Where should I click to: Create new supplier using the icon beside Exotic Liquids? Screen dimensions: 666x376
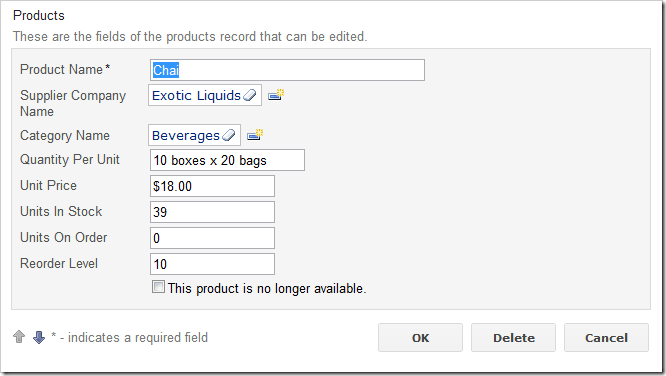[276, 95]
